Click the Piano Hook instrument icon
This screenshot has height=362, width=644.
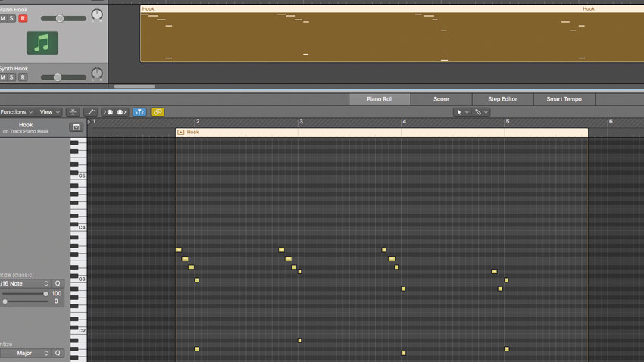point(42,42)
